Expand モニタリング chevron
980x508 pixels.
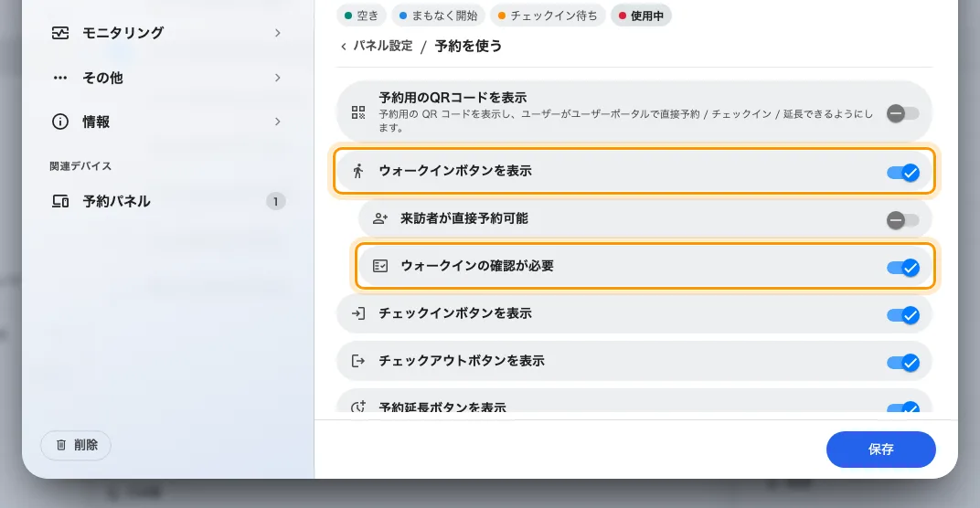[x=278, y=33]
